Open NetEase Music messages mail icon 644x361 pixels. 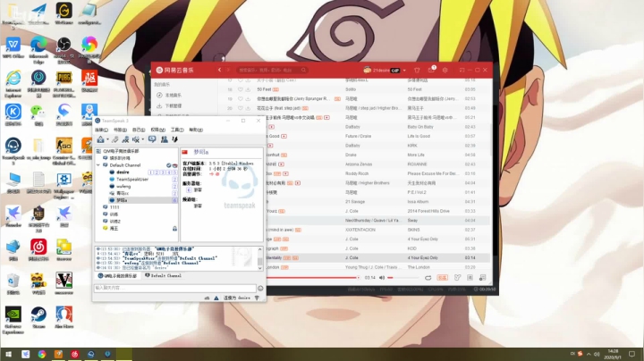click(431, 71)
